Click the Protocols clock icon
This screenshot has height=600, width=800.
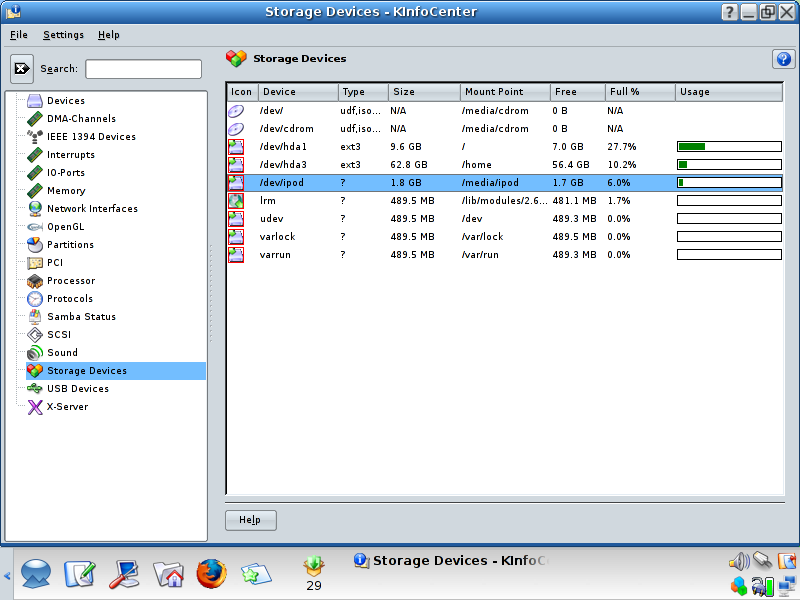[35, 299]
